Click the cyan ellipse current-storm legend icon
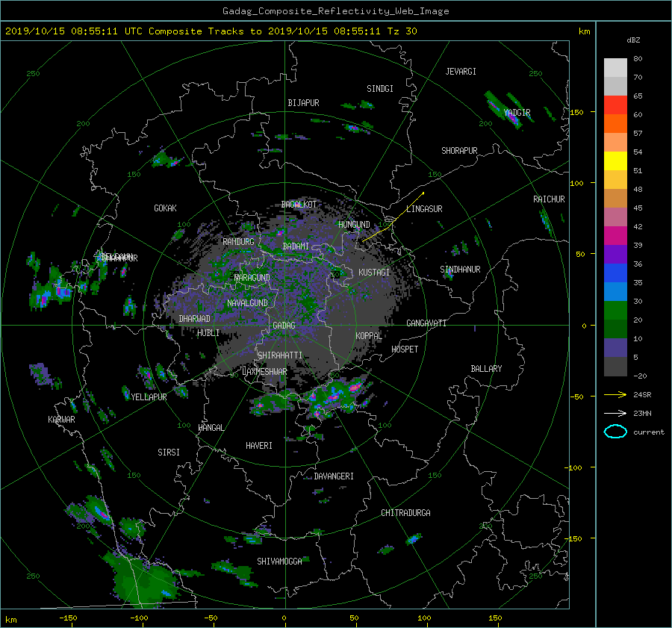The width and height of the screenshot is (672, 628). [x=615, y=432]
